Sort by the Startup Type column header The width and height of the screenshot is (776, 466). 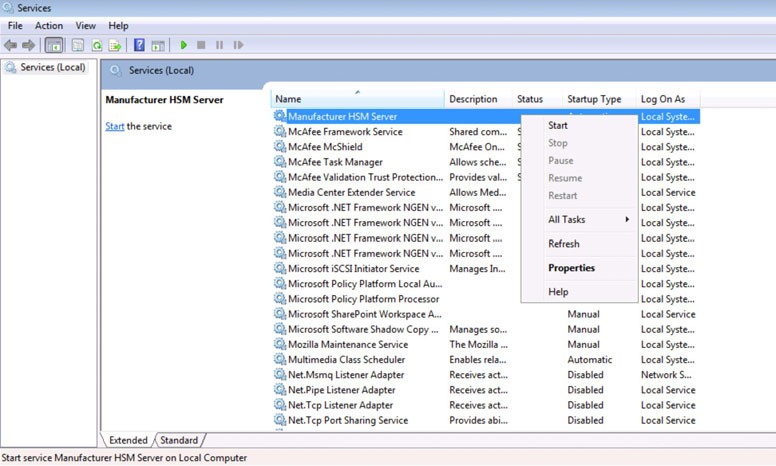pyautogui.click(x=599, y=99)
